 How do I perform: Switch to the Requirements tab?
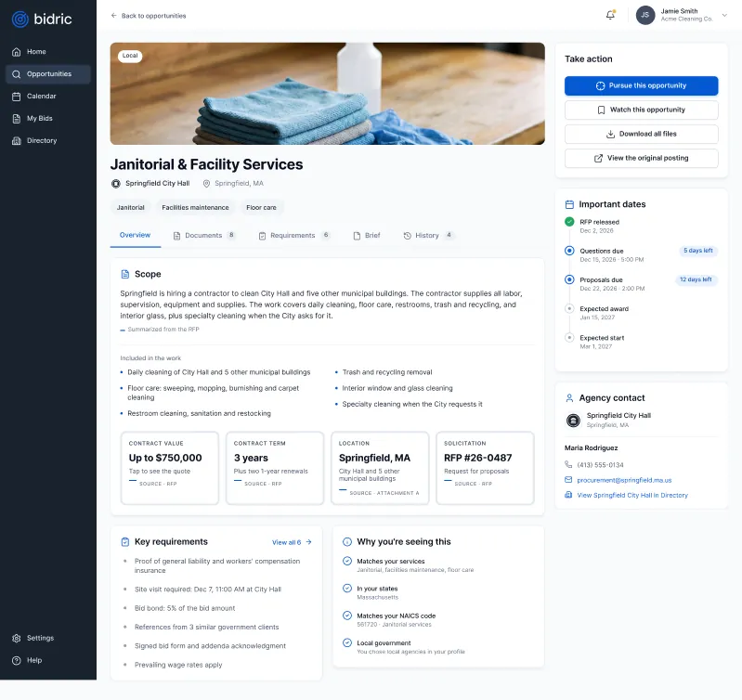click(x=293, y=236)
